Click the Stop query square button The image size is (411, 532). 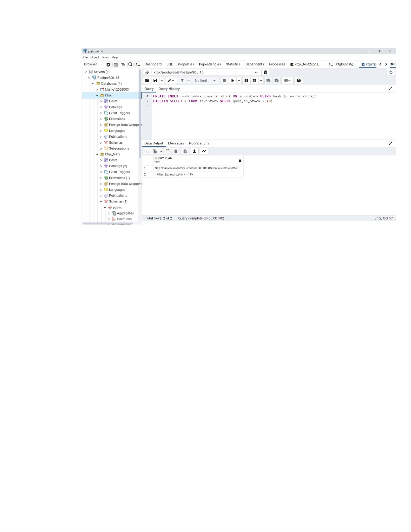click(224, 81)
